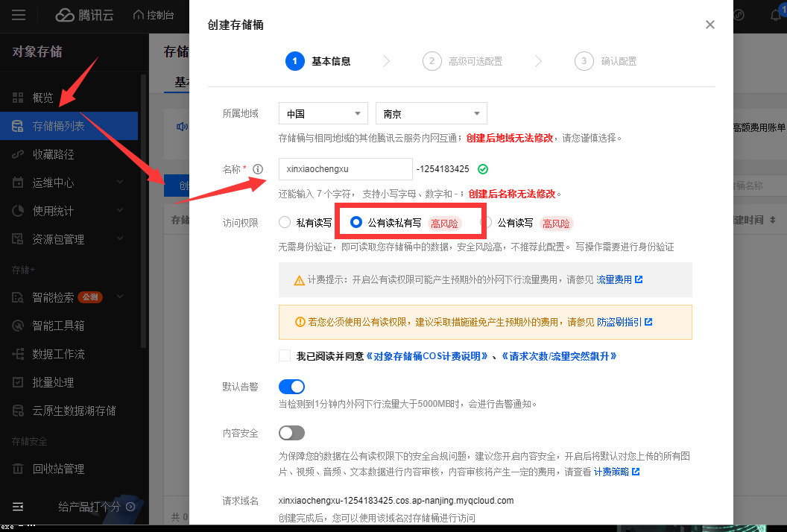Open the 南京 city dropdown
The width and height of the screenshot is (787, 532).
431,114
